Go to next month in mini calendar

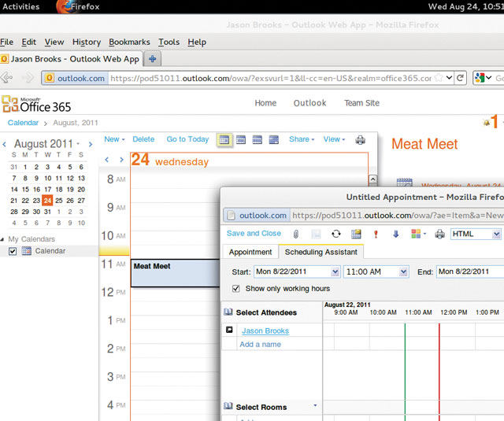(x=91, y=145)
